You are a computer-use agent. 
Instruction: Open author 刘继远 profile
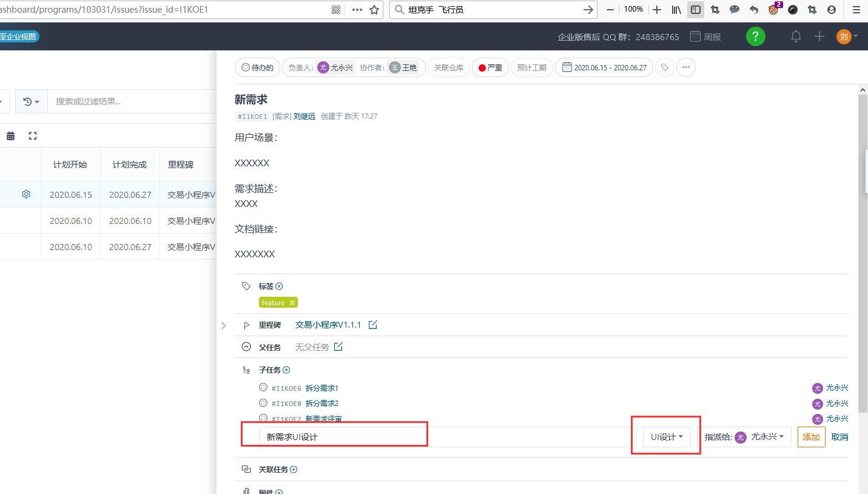pyautogui.click(x=304, y=116)
